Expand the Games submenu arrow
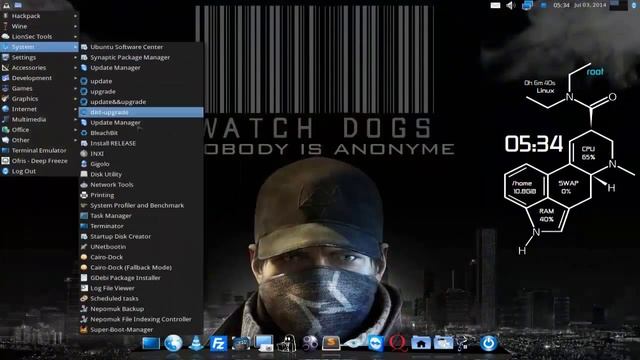This screenshot has width=640, height=360. coord(76,88)
